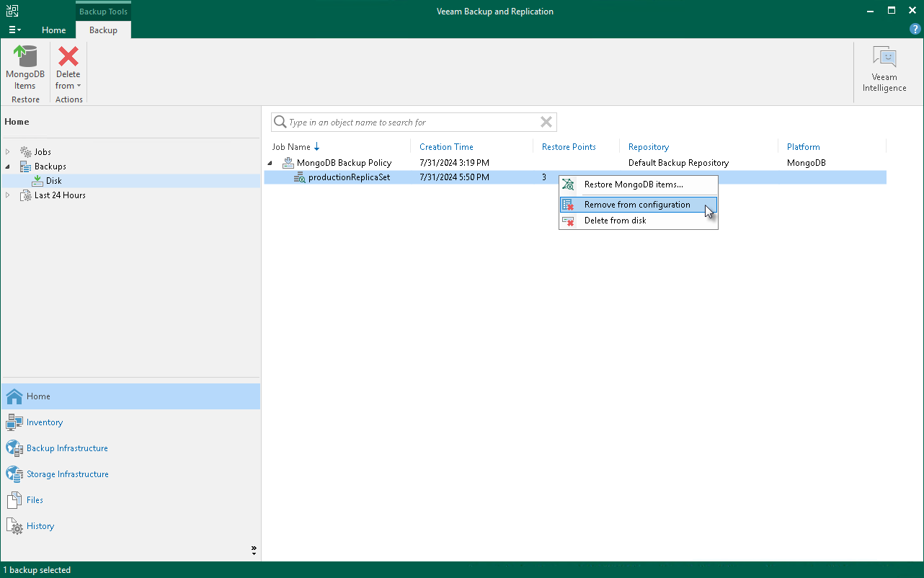Choose Restore MongoDB items from context menu

[x=639, y=184]
